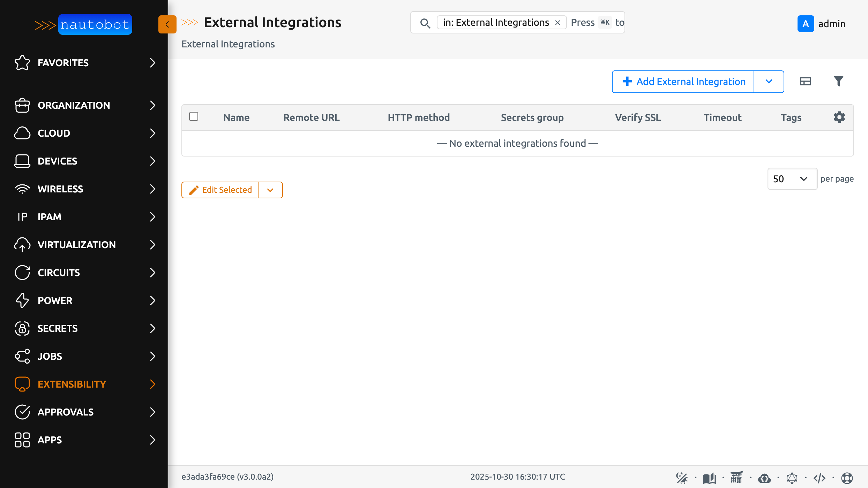Change the 50 per page dropdown

(792, 179)
